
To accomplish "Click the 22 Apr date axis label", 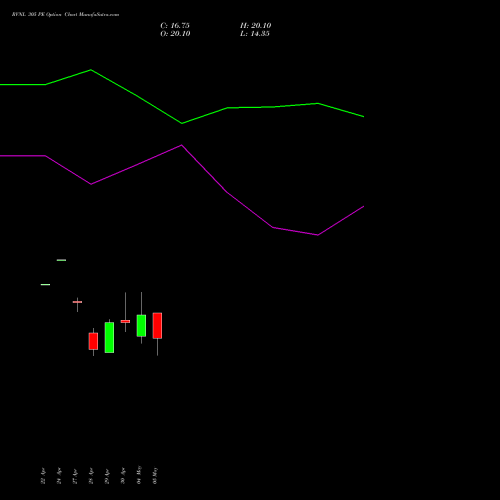I will coord(43,476).
